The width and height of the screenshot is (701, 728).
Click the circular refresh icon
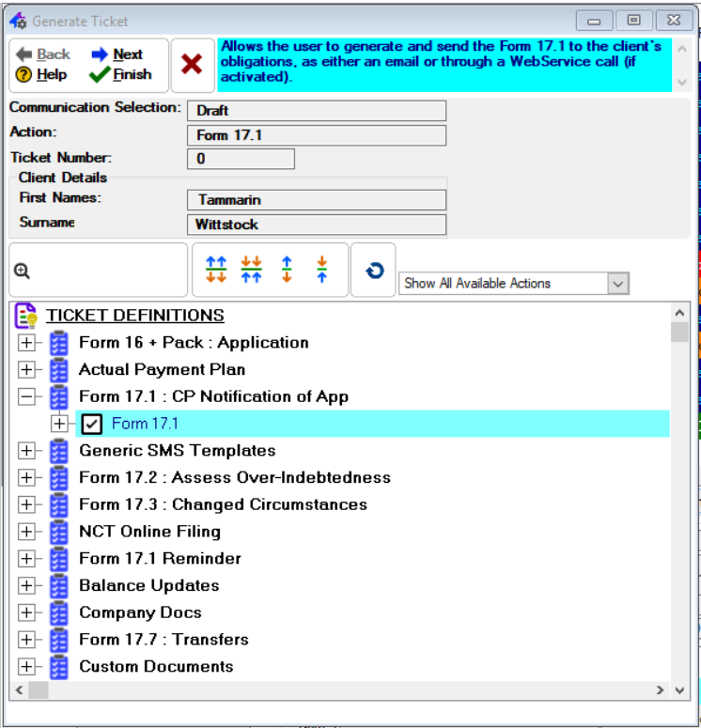[373, 271]
